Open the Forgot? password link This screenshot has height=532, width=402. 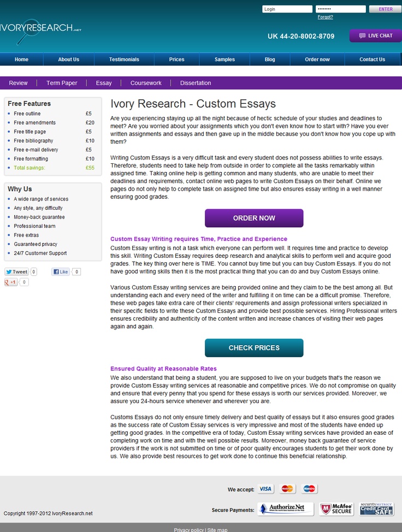click(326, 17)
